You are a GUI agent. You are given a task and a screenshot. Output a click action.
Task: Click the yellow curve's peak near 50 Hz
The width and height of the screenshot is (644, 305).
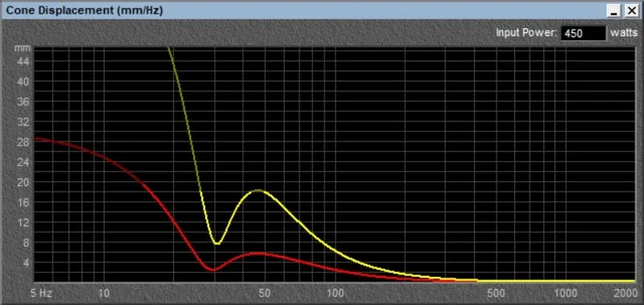pos(258,190)
